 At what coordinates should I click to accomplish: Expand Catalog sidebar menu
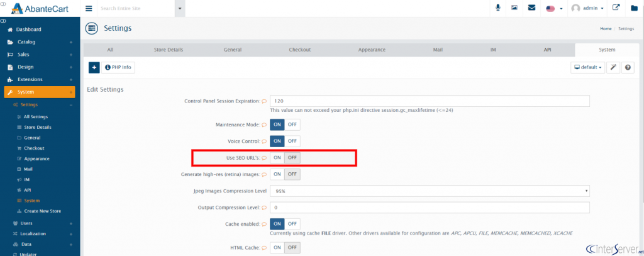pos(40,42)
